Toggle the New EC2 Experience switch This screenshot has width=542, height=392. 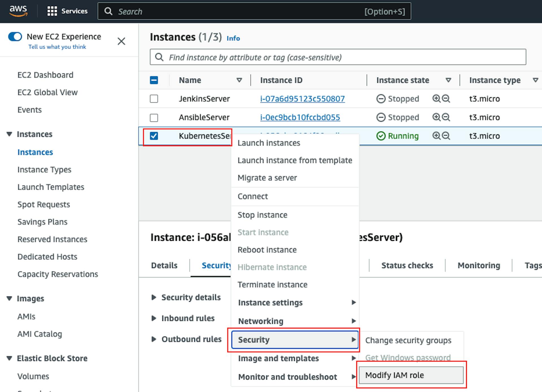point(15,37)
